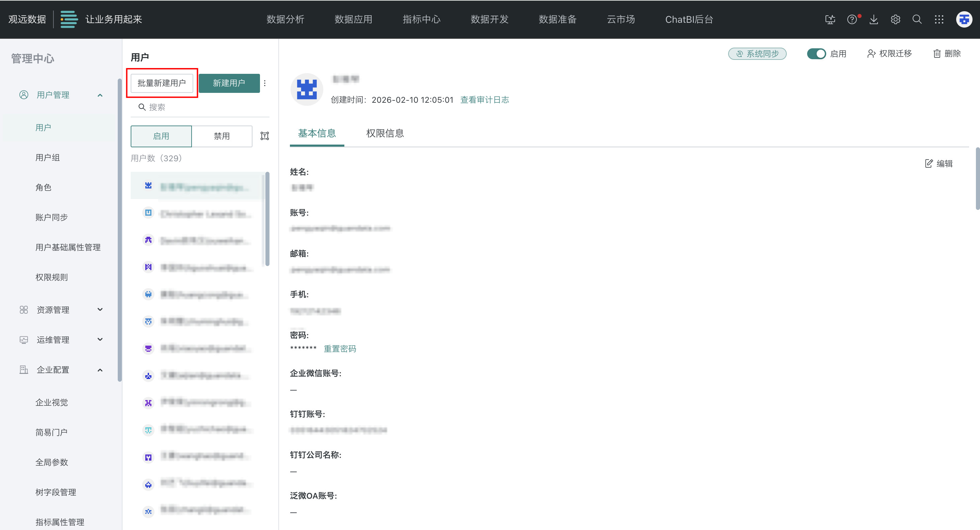
Task: Open settings gear icon in header
Action: pyautogui.click(x=895, y=19)
